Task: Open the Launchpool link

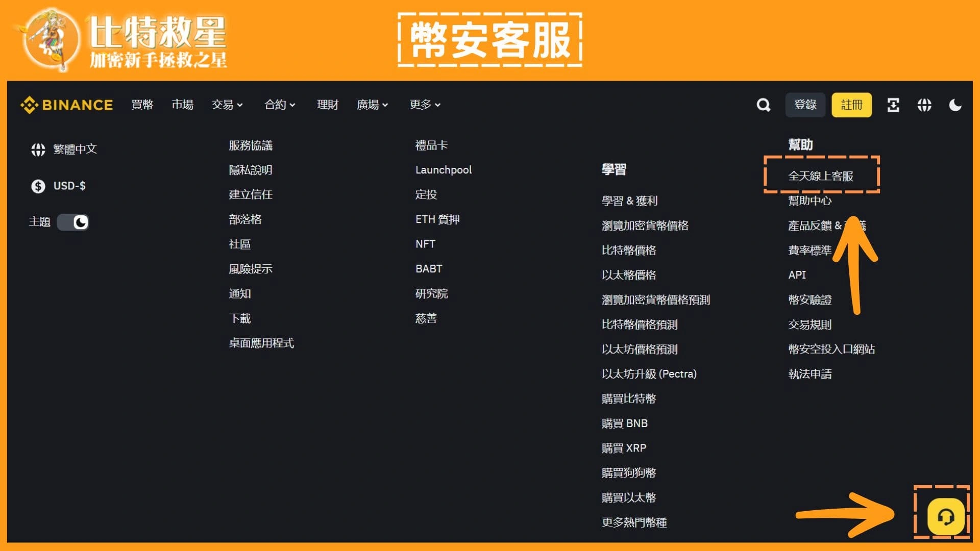Action: click(443, 170)
